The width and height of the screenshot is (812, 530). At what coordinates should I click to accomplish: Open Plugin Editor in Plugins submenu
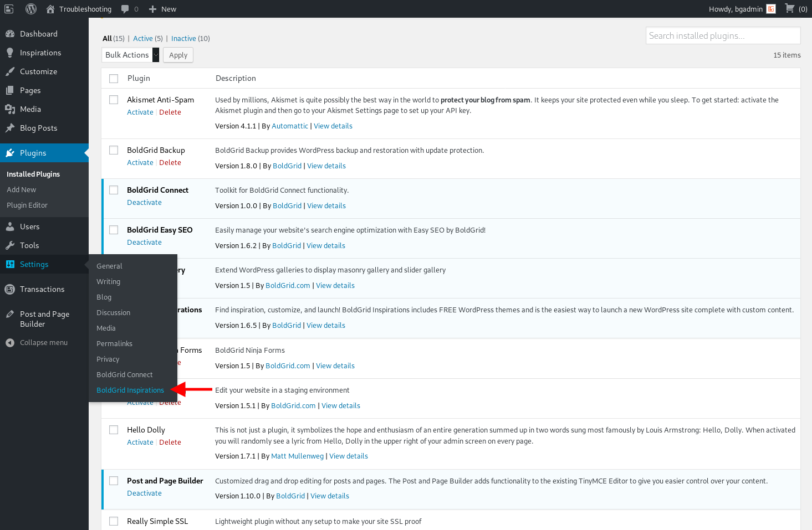pyautogui.click(x=27, y=205)
